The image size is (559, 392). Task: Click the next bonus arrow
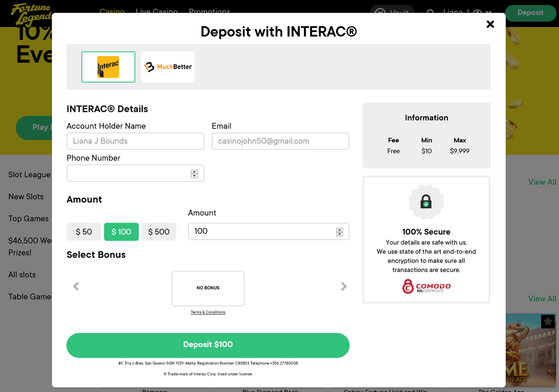coord(344,286)
